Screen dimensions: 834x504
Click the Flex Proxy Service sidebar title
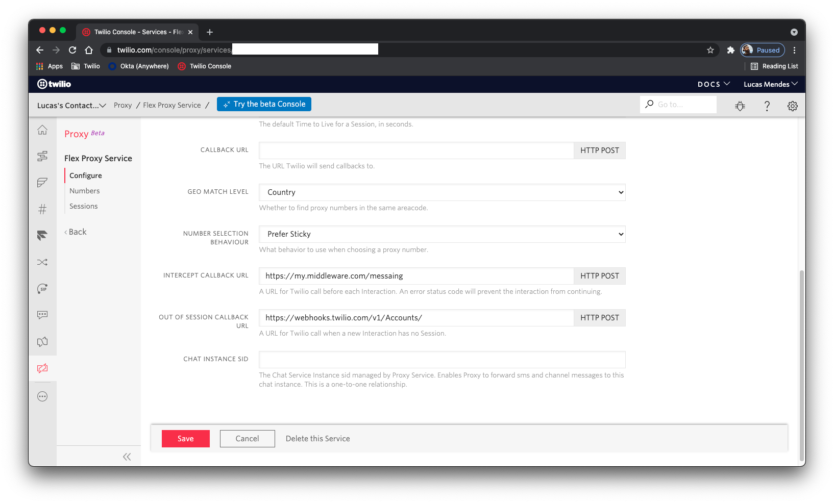click(98, 159)
